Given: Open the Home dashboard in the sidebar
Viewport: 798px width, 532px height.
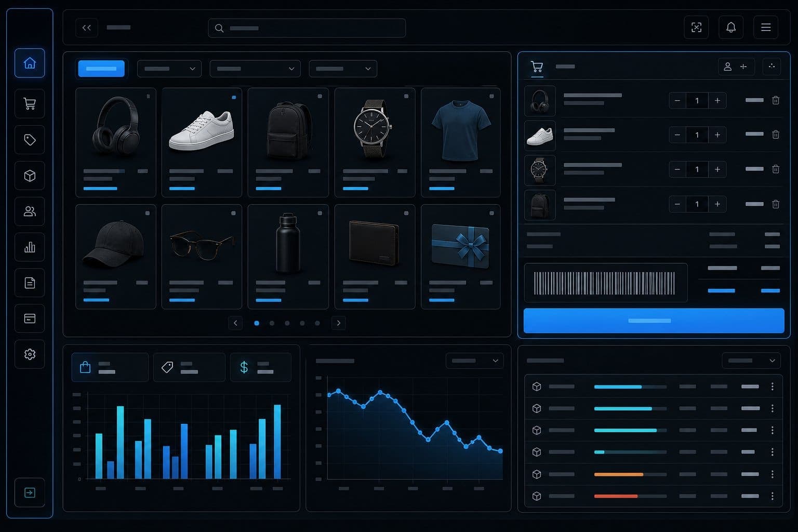Looking at the screenshot, I should 30,63.
